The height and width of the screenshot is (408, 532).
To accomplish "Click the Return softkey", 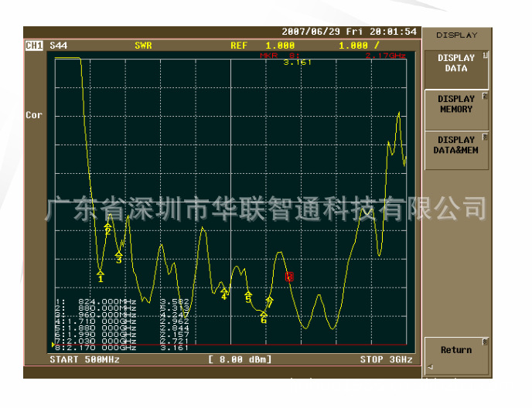I will (x=456, y=350).
